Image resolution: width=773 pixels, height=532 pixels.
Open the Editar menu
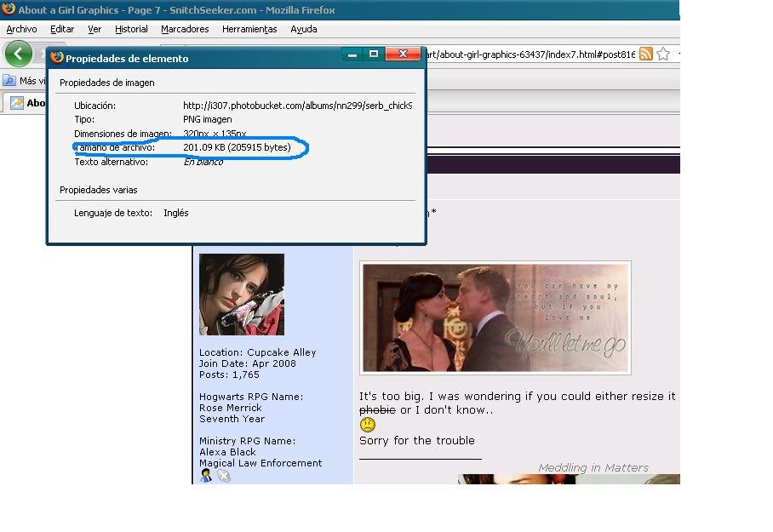[x=62, y=29]
